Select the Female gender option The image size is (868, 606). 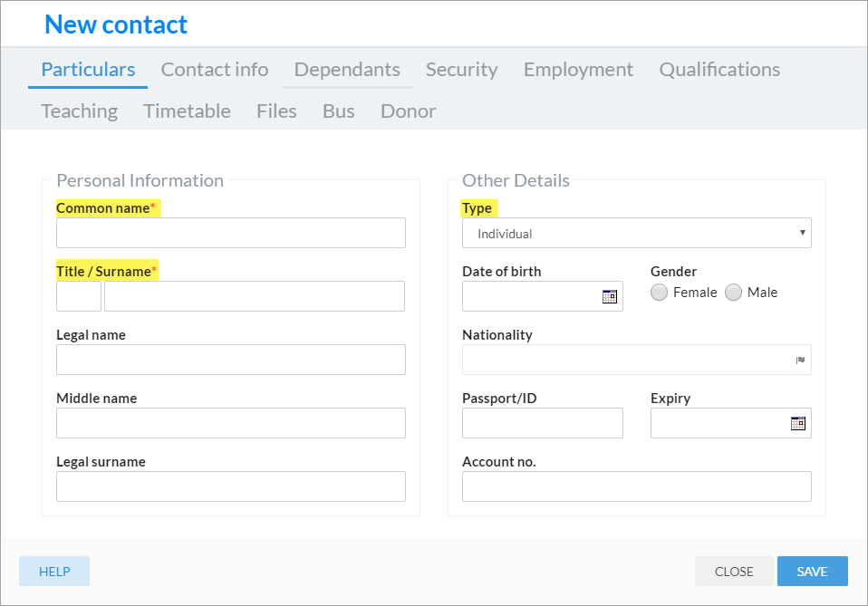pos(659,293)
